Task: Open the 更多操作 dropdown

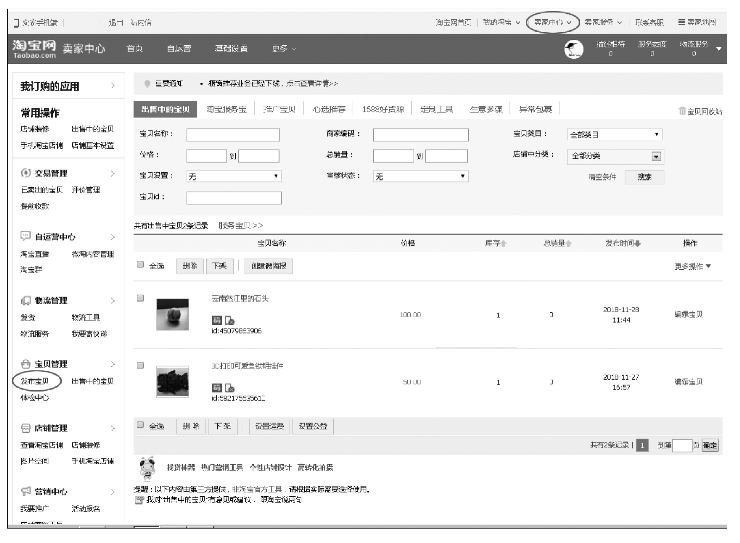Action: point(693,267)
